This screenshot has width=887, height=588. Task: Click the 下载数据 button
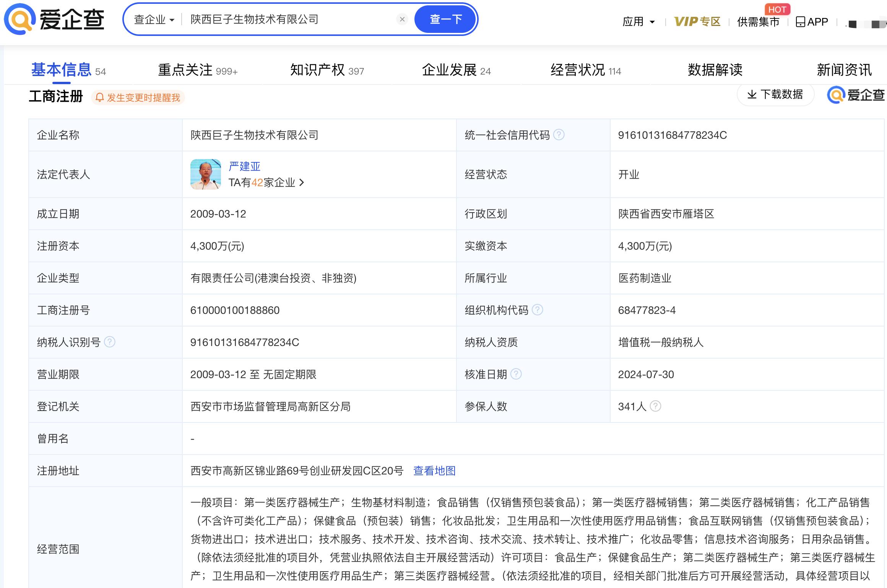775,94
